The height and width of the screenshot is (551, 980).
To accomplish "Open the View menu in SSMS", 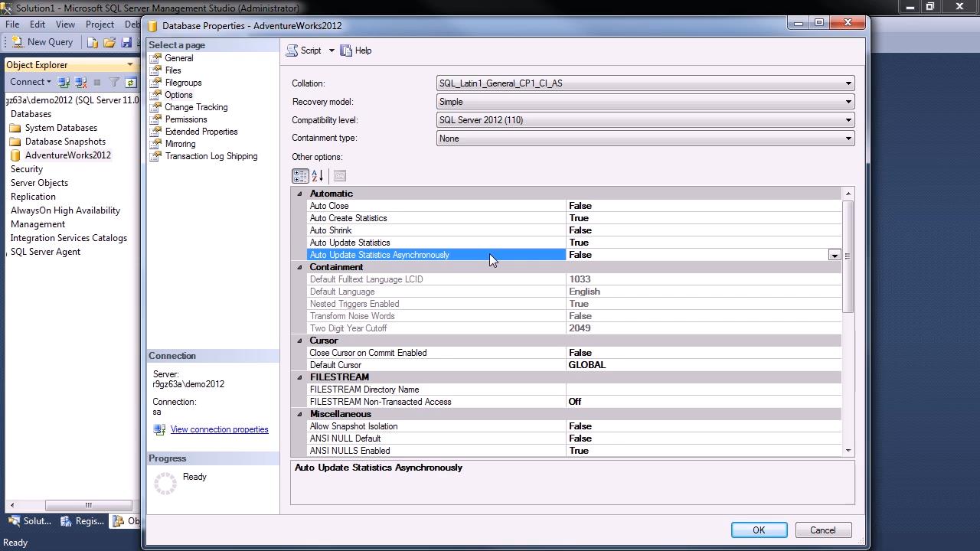I will point(65,24).
